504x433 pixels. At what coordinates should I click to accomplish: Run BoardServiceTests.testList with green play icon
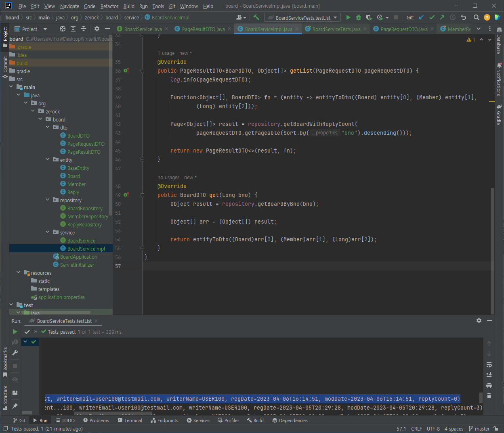pyautogui.click(x=348, y=17)
